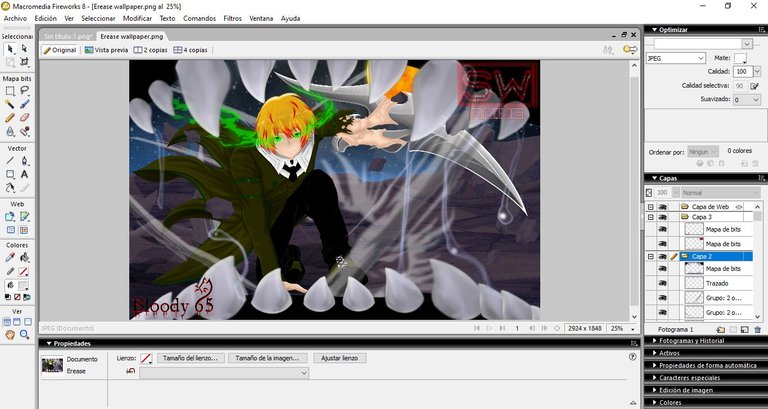Hide the Capa de Web layer
768x409 pixels.
click(662, 207)
